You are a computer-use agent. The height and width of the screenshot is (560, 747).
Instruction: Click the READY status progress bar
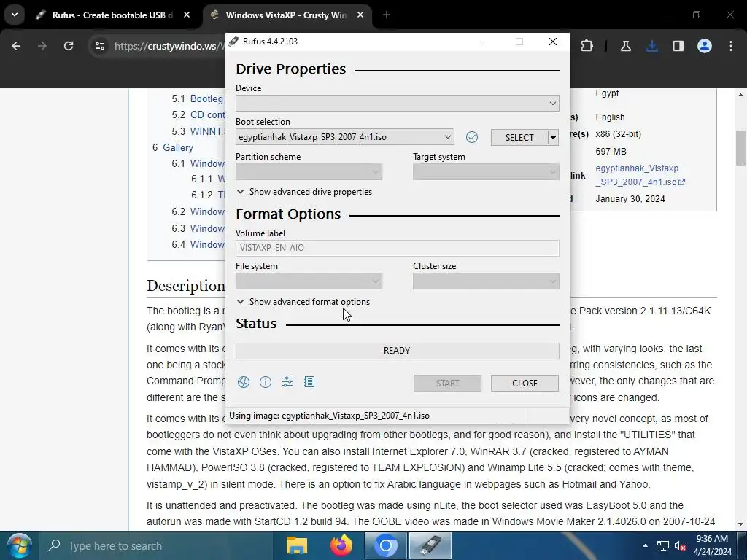398,351
